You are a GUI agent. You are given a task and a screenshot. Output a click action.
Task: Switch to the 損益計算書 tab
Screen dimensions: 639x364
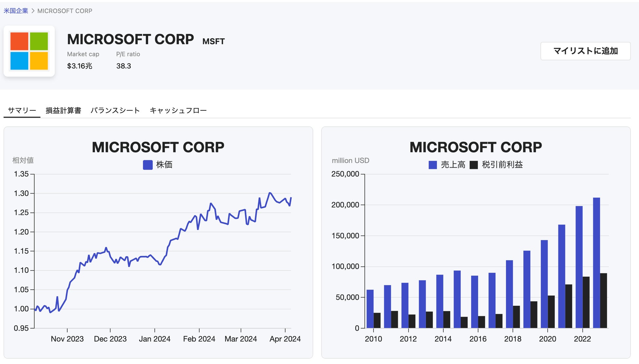(63, 111)
